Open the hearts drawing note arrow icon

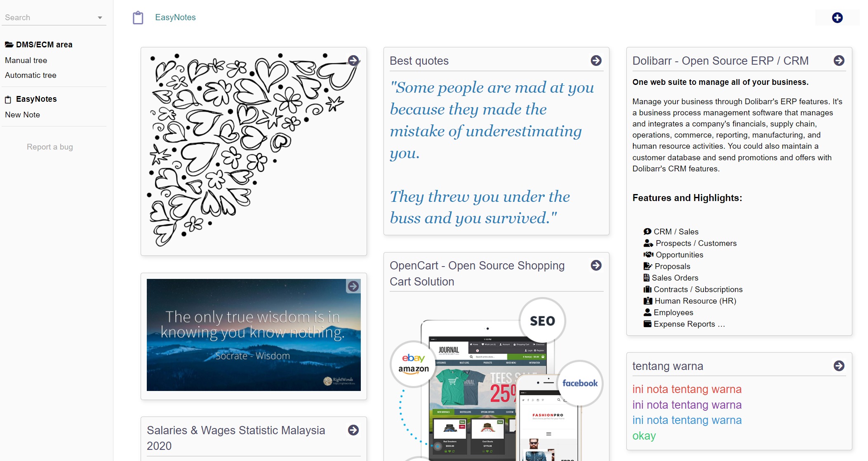click(x=353, y=61)
